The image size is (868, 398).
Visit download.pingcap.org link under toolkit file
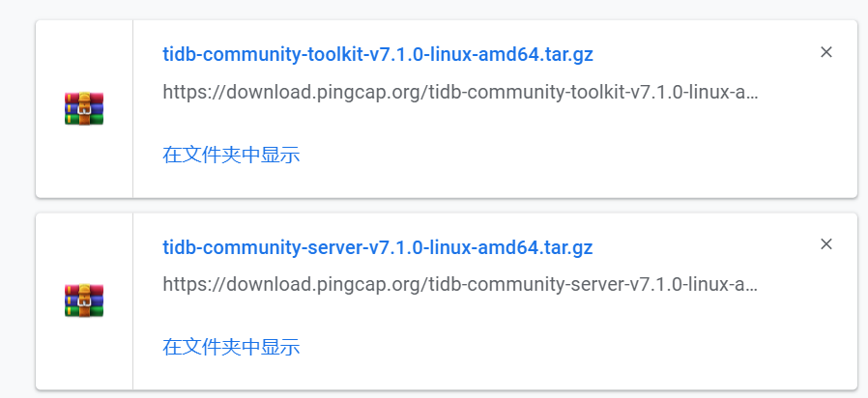coord(460,93)
